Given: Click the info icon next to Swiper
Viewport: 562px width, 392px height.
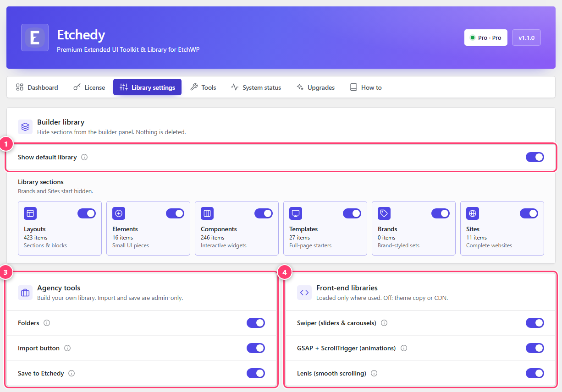Looking at the screenshot, I should (384, 323).
